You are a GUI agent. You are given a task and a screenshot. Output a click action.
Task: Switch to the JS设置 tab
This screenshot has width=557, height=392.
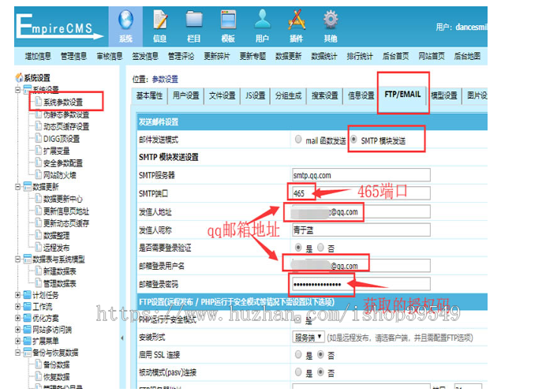coord(255,96)
